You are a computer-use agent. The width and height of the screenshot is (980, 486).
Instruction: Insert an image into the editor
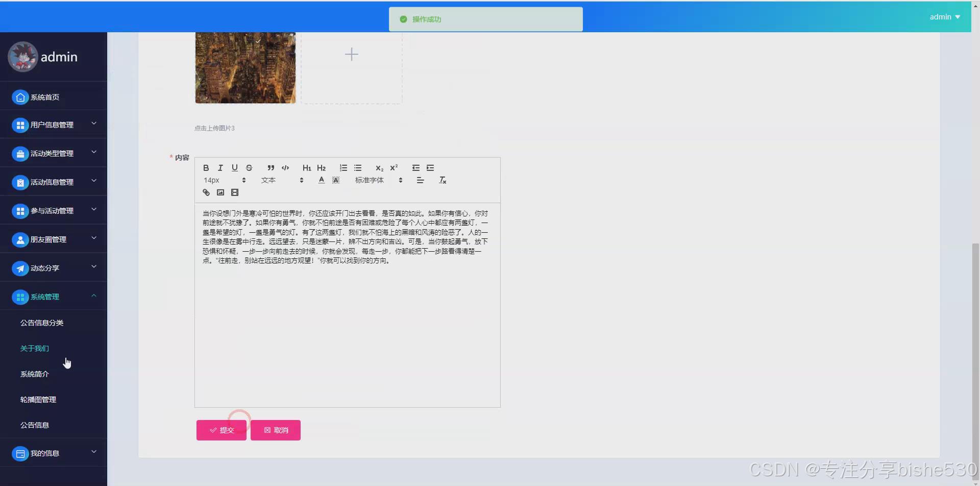pos(220,192)
